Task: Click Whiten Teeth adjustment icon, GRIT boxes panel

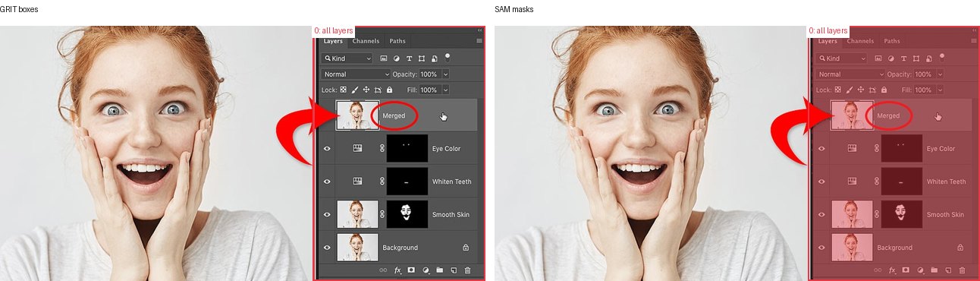Action: (357, 182)
